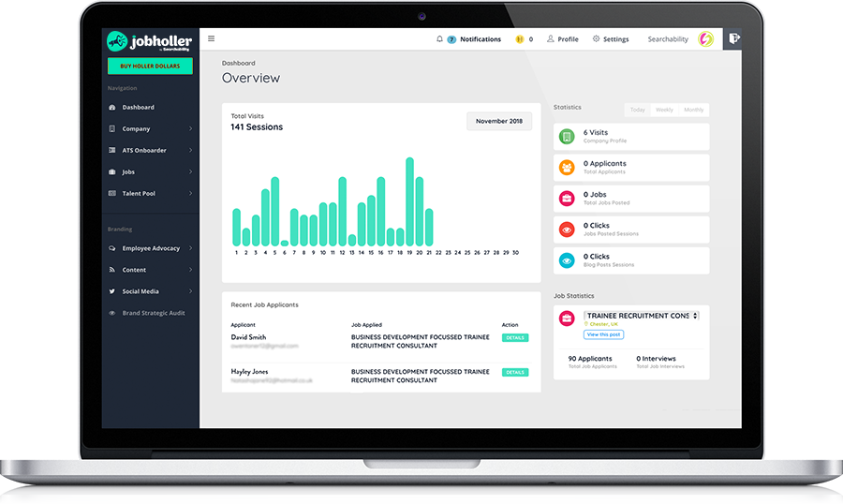
Task: Click the '141 Sessions' total
Action: 257,127
